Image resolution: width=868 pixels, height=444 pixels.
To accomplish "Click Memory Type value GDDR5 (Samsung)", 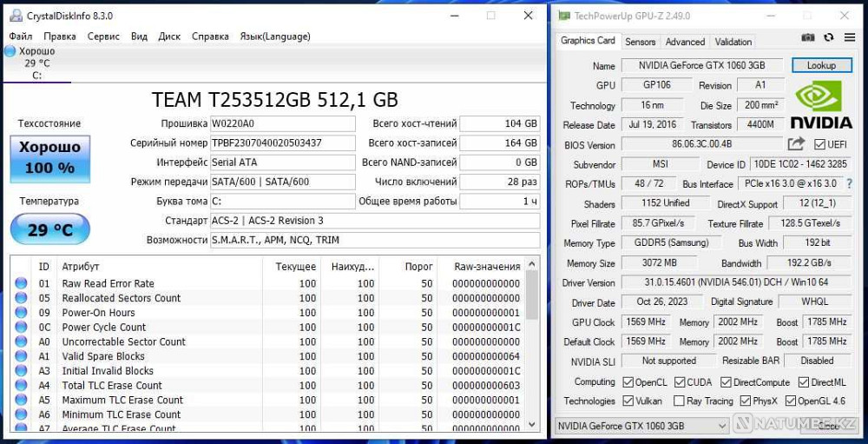I will tap(672, 242).
